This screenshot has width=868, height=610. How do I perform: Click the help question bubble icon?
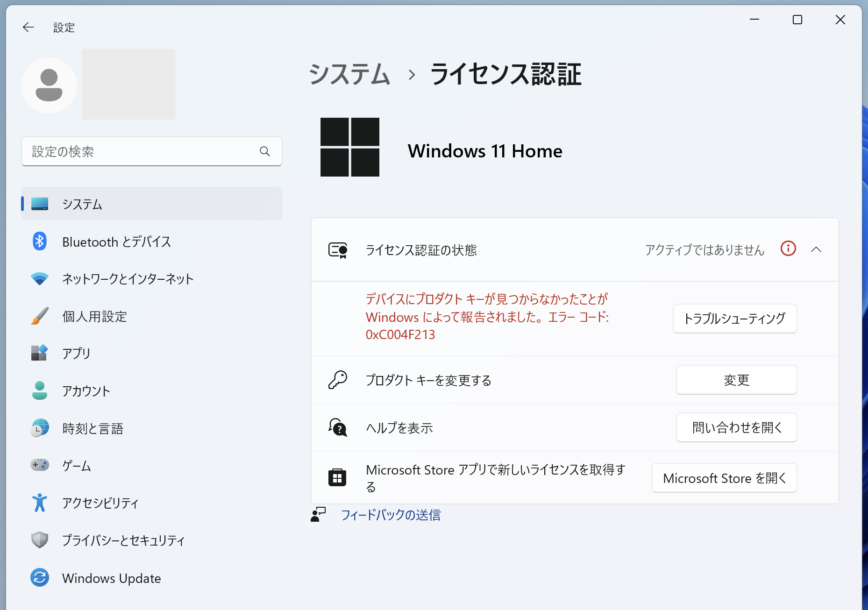point(338,427)
